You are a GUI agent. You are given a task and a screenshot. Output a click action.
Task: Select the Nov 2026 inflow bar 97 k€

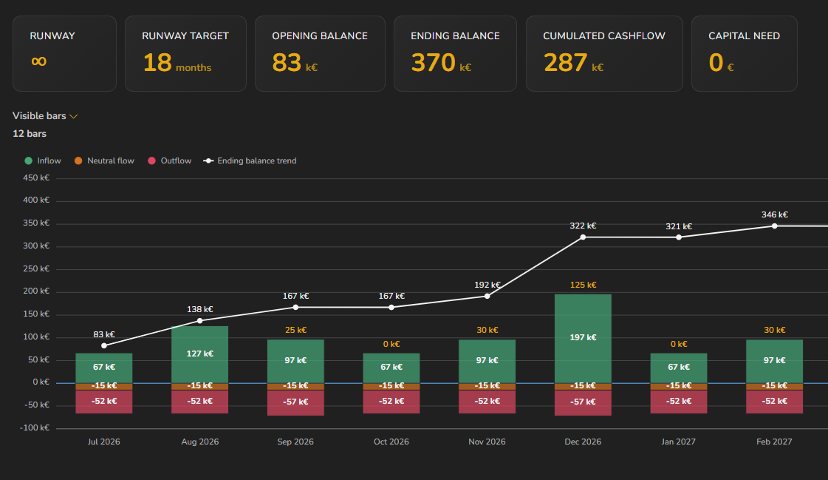tap(487, 361)
